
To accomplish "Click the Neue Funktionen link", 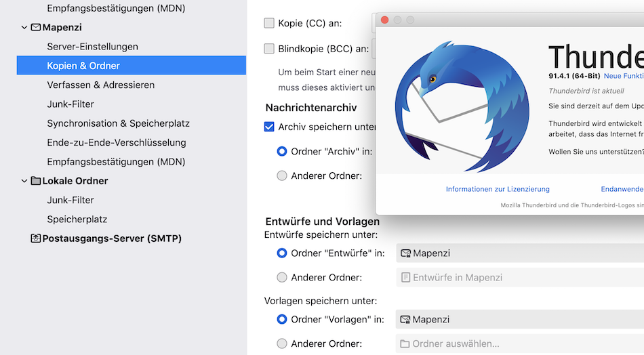I will [623, 77].
